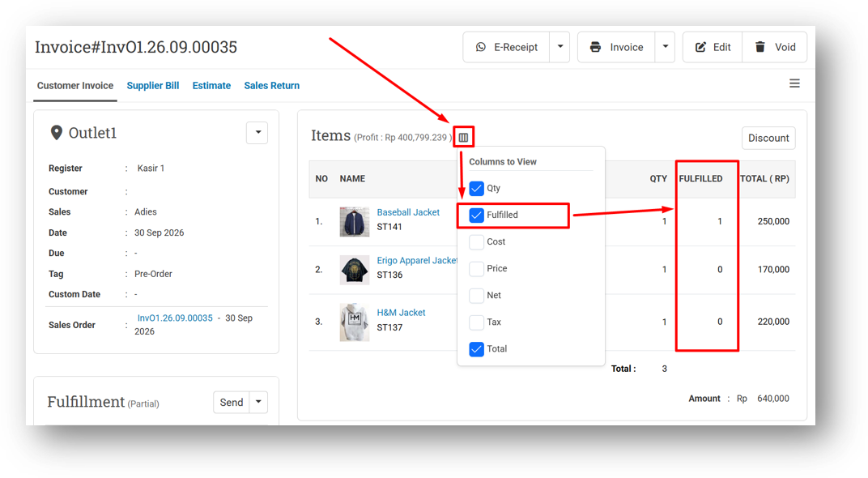
Task: Uncheck the Qty column checkbox
Action: (476, 188)
